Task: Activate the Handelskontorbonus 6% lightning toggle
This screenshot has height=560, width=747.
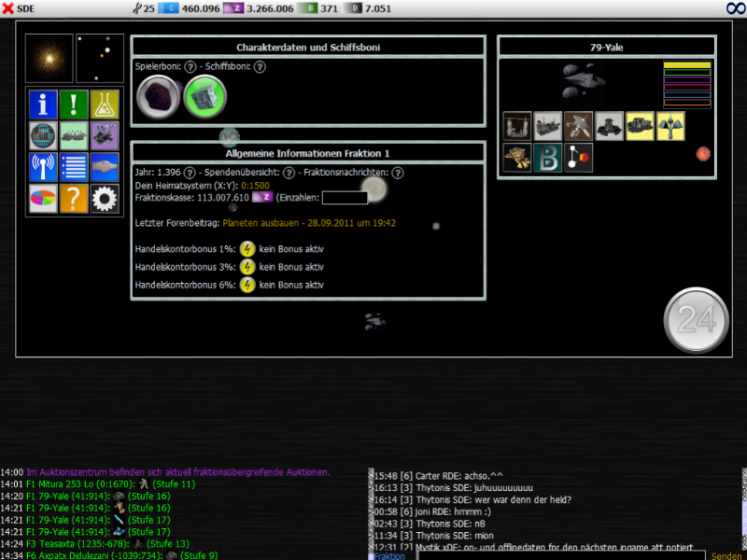Action: (247, 285)
